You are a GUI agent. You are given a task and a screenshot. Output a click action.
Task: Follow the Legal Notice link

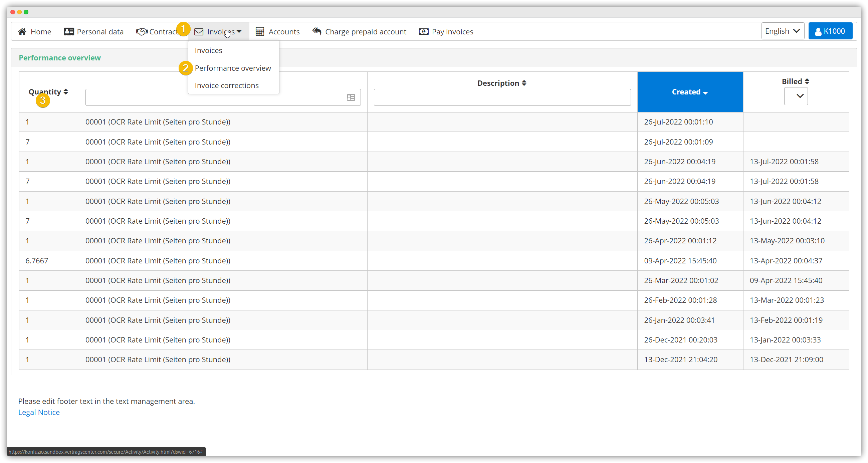pos(39,412)
